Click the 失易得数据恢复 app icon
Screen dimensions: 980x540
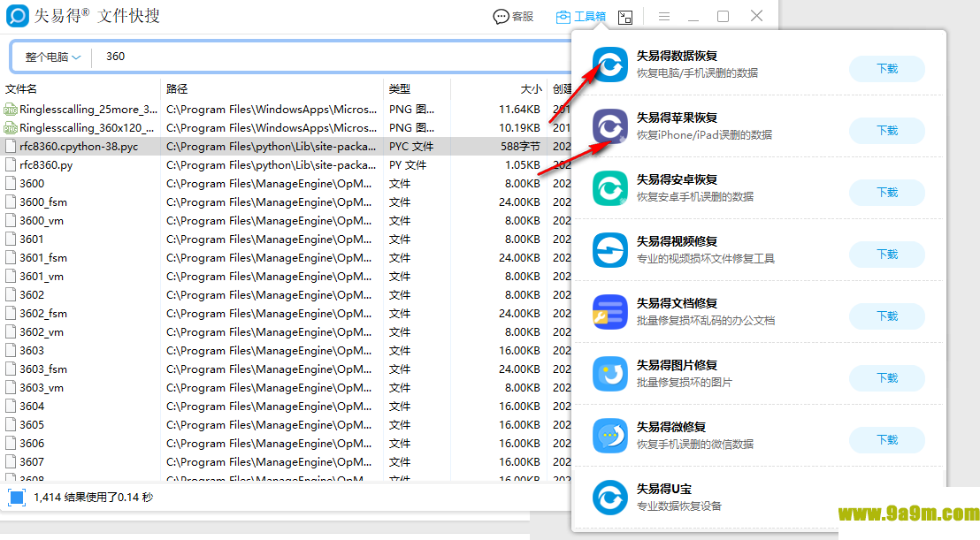click(x=610, y=65)
